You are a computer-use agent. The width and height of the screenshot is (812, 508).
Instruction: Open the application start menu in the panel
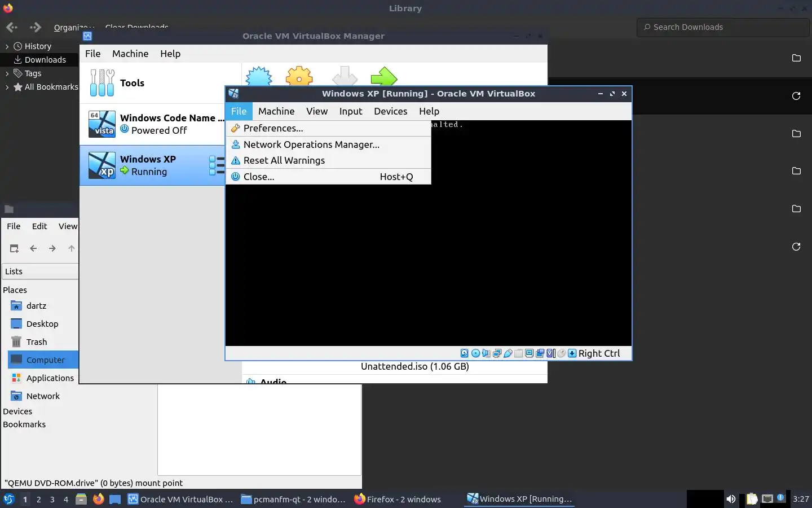(x=8, y=499)
